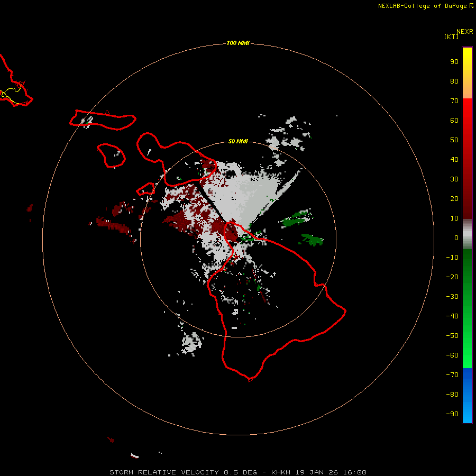Image resolution: width=476 pixels, height=476 pixels.
Task: Click the 0 value on the velocity scale
Action: tap(456, 237)
